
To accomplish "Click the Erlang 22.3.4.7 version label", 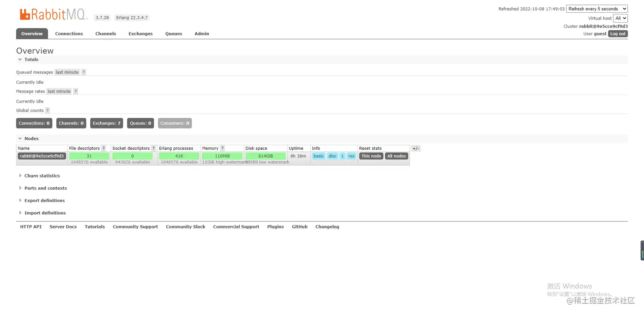I will [132, 18].
